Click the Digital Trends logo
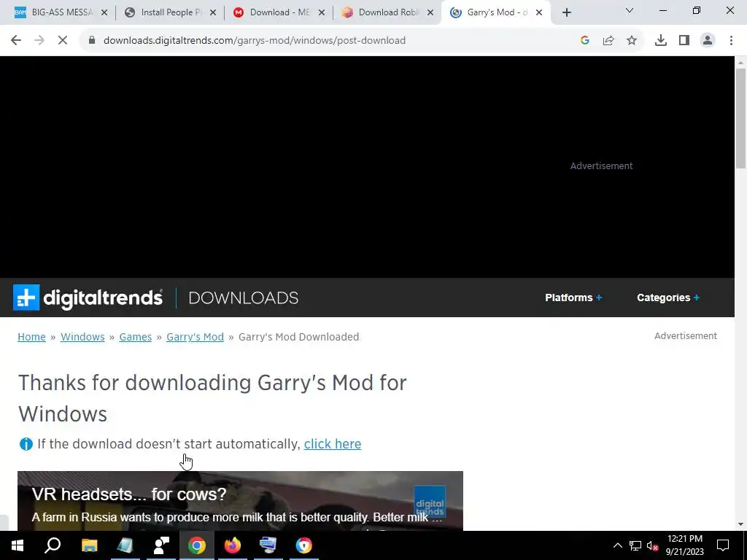Screen dimensions: 747x560 click(88, 297)
